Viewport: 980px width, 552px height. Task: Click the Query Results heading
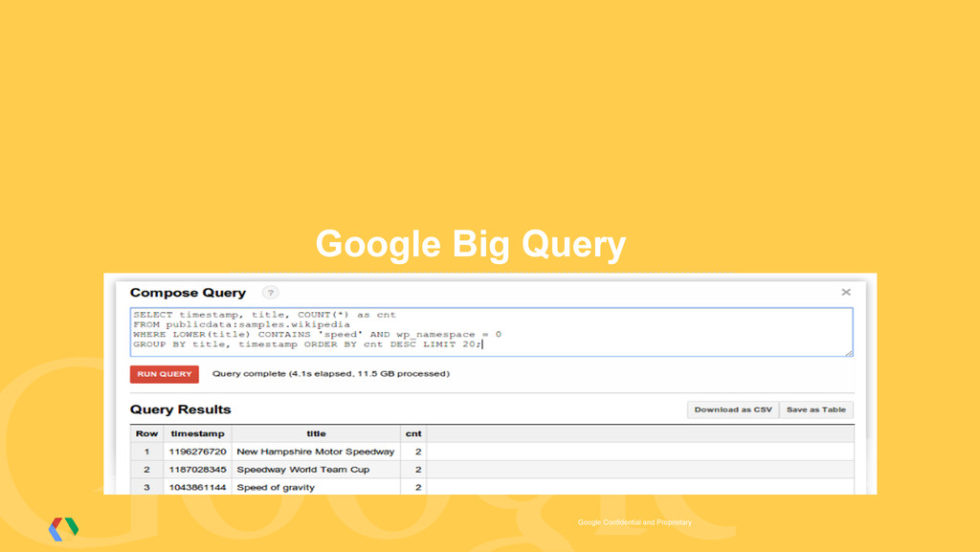(181, 409)
